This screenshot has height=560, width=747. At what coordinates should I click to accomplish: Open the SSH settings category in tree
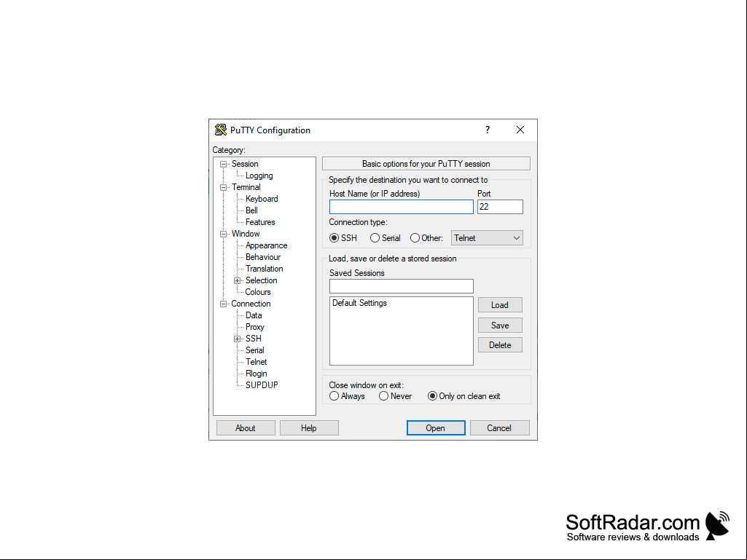(x=254, y=339)
